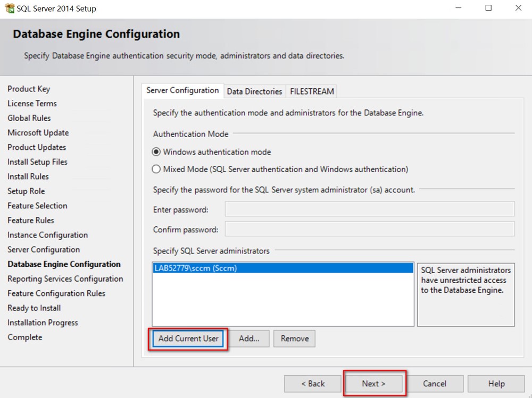The width and height of the screenshot is (532, 398).
Task: Click Install Rules step in sidebar
Action: [28, 176]
